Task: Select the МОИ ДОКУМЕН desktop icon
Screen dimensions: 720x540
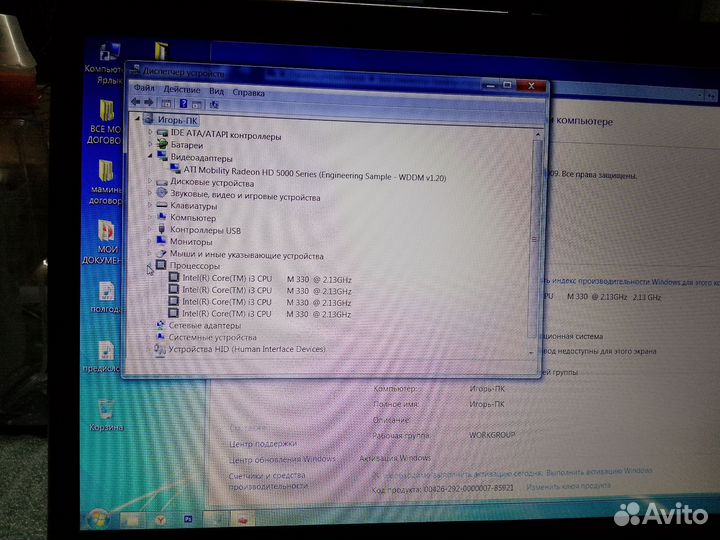Action: 104,243
